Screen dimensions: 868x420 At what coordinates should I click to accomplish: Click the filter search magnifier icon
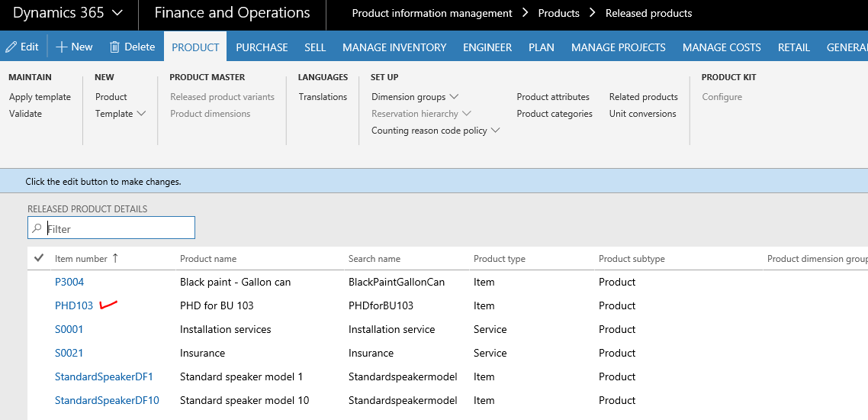pyautogui.click(x=37, y=228)
